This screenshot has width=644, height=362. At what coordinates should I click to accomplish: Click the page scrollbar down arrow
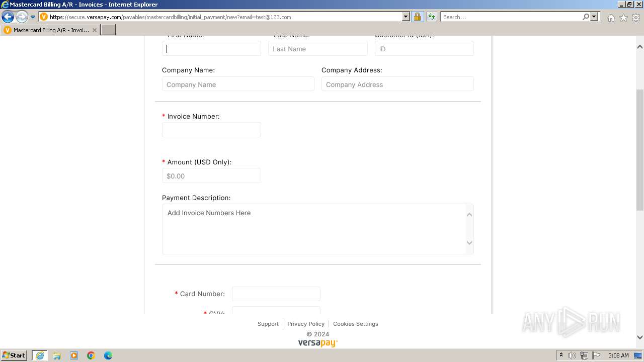click(640, 337)
